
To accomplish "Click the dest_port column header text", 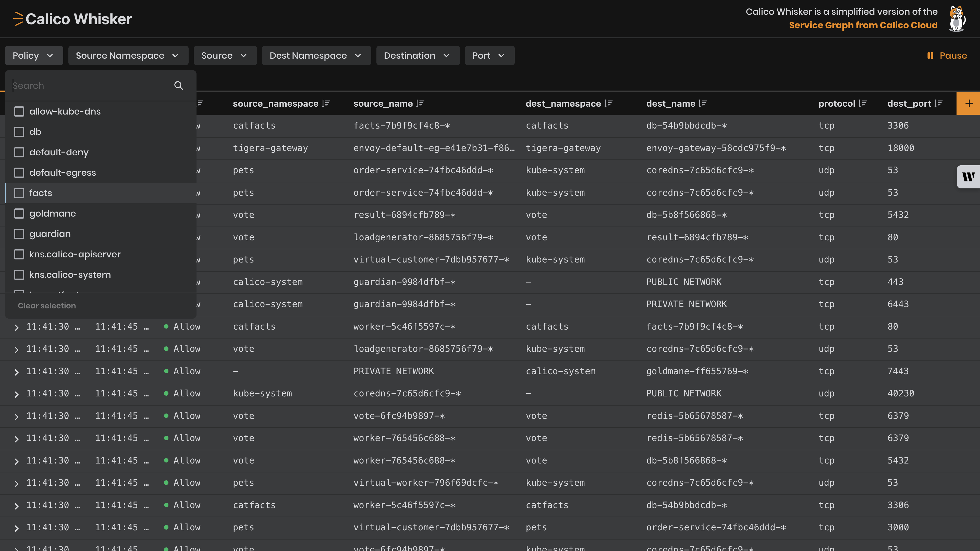I will coord(909,103).
